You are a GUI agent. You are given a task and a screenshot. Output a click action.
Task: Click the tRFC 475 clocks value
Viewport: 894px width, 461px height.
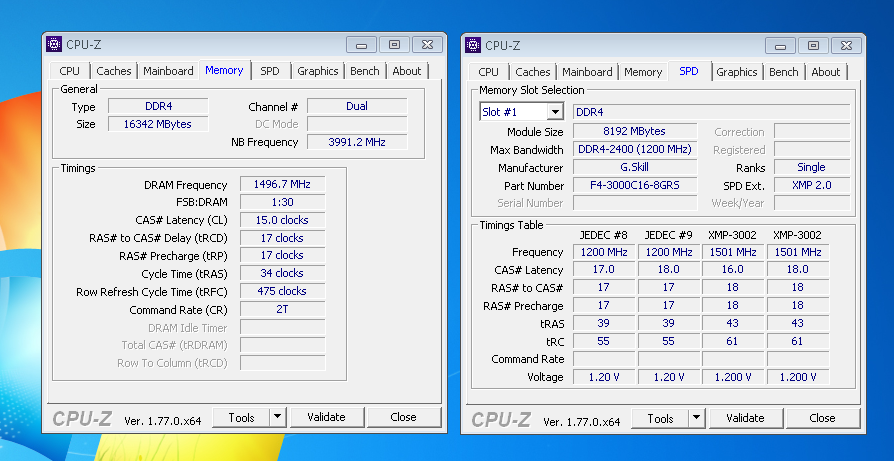pos(282,291)
